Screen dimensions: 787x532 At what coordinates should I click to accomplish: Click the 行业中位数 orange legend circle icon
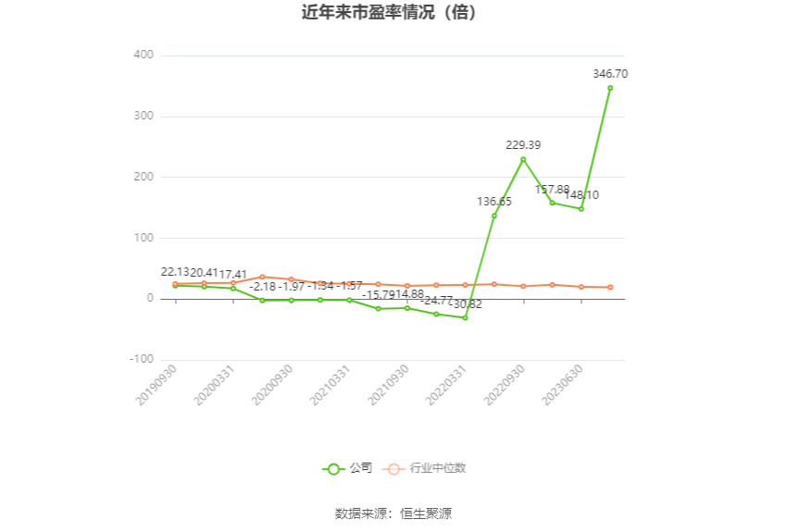tap(393, 469)
